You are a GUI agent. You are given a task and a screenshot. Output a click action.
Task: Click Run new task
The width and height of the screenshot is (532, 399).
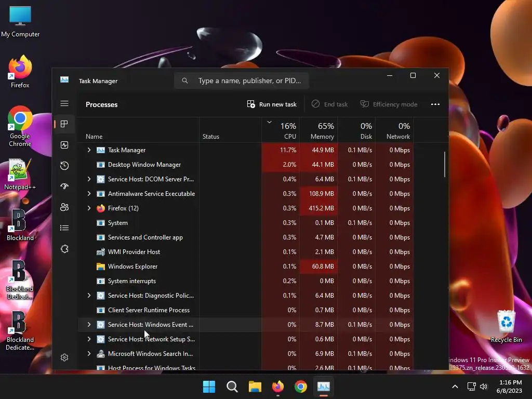(x=272, y=104)
